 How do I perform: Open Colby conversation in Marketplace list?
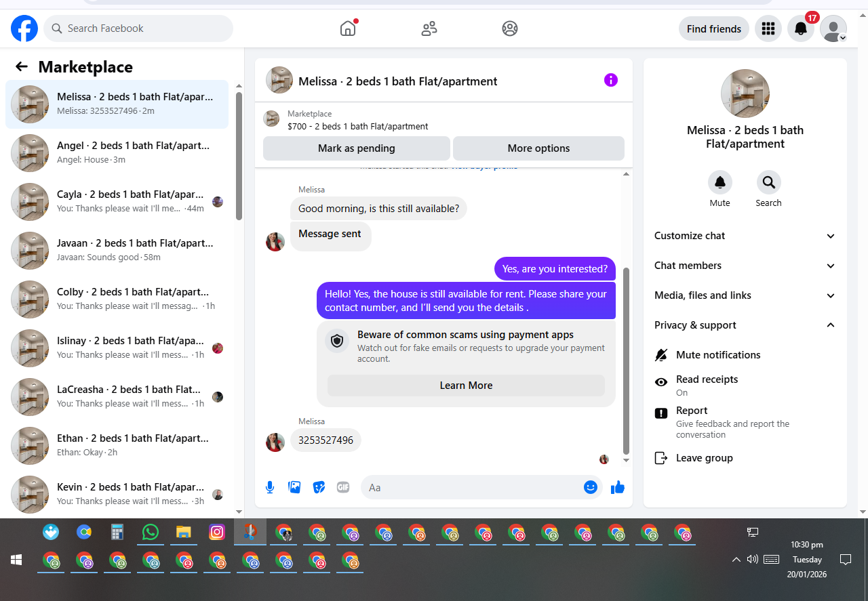[x=117, y=299]
